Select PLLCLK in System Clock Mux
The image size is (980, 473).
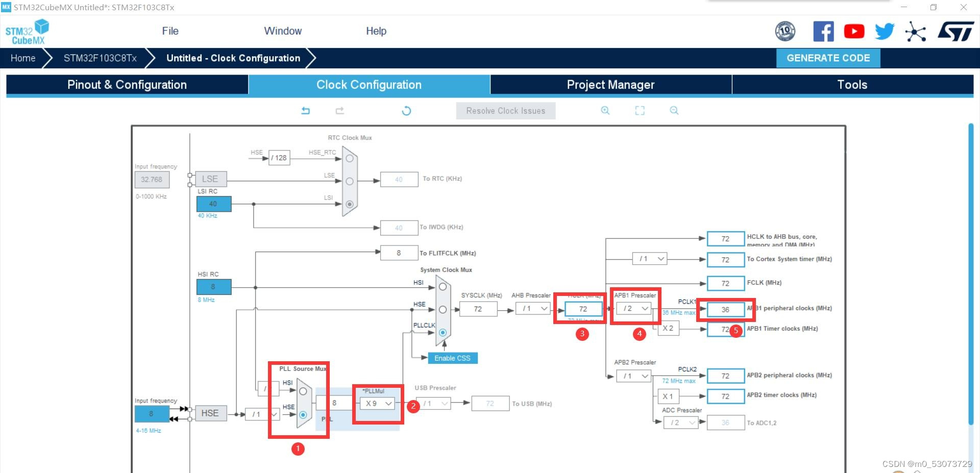tap(443, 333)
